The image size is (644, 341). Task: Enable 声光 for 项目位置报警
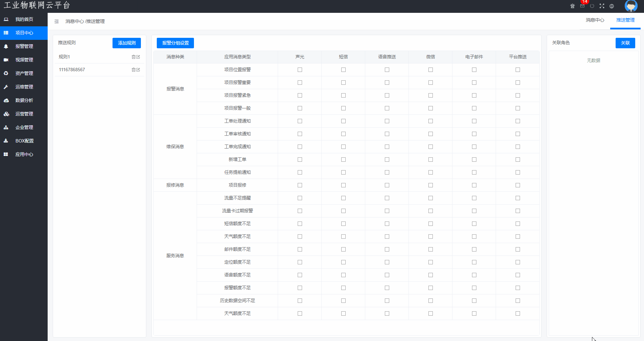[x=300, y=70]
